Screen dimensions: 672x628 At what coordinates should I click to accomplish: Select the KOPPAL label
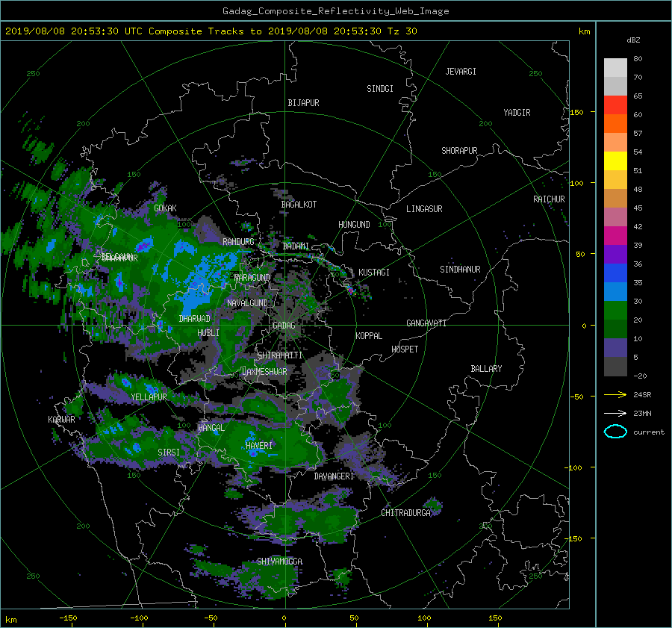click(x=369, y=336)
